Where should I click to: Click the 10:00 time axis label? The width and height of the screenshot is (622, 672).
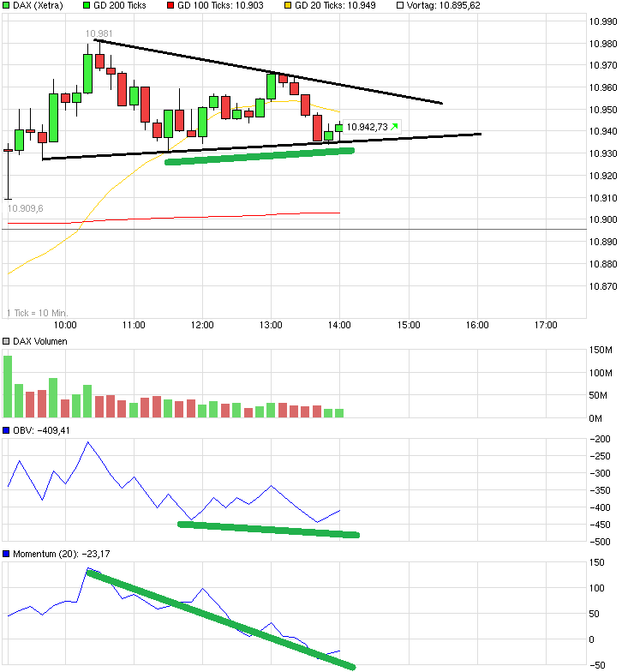pyautogui.click(x=65, y=325)
